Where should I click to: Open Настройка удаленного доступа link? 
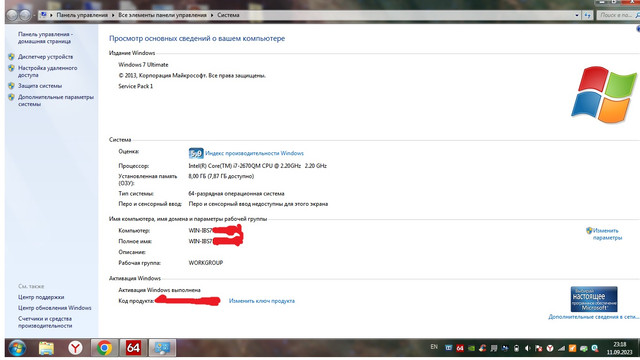coord(47,71)
